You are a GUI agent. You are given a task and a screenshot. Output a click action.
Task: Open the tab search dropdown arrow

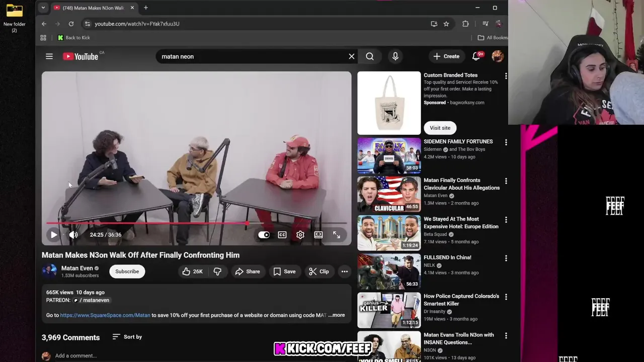coord(43,8)
